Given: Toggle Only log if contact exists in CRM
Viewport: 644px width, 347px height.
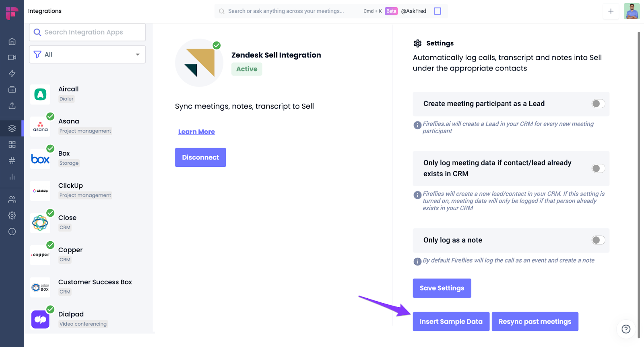Looking at the screenshot, I should 598,168.
